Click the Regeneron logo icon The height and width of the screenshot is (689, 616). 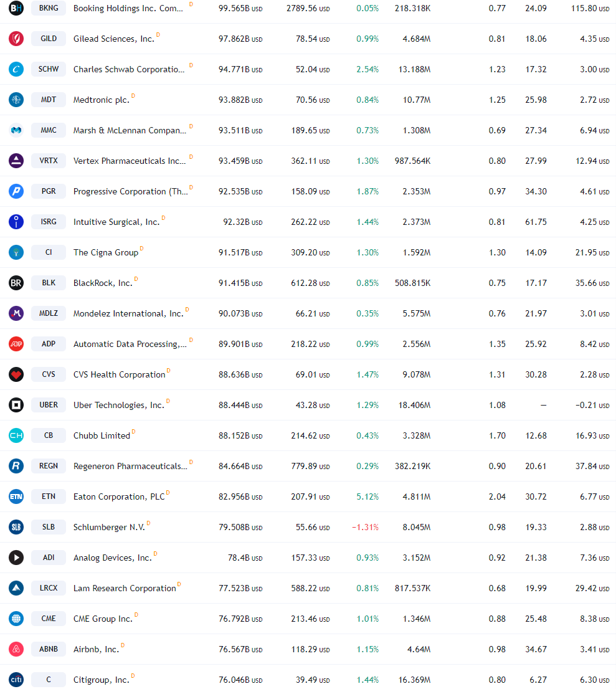(16, 466)
